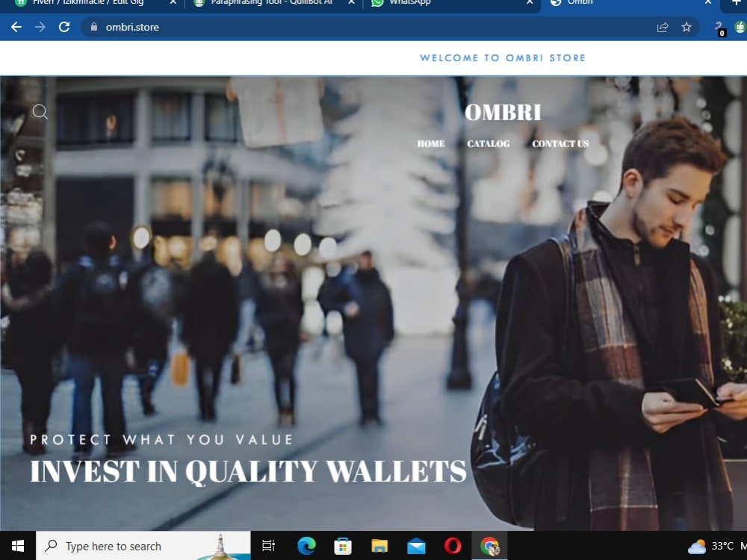
Task: Open the store search magnifier icon
Action: (x=40, y=112)
